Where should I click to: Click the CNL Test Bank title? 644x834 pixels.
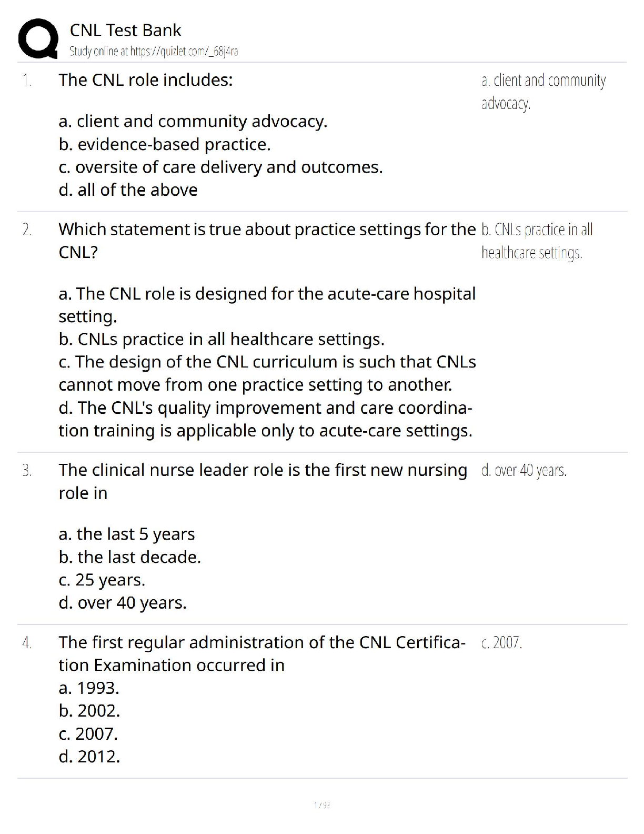tap(125, 30)
